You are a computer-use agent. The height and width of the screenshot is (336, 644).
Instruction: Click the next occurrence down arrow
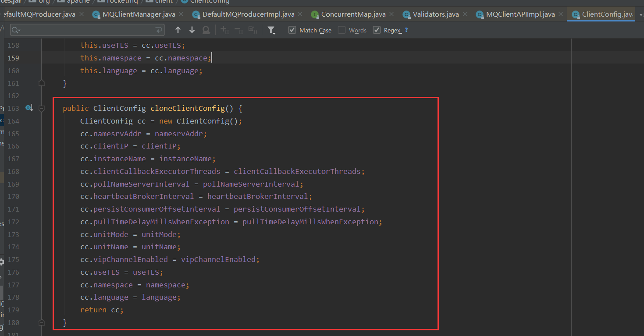coord(192,30)
